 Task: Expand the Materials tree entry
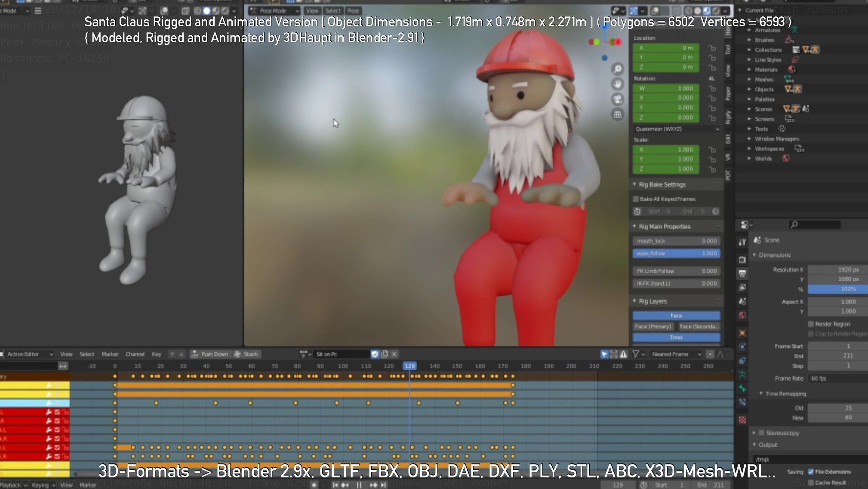click(750, 69)
